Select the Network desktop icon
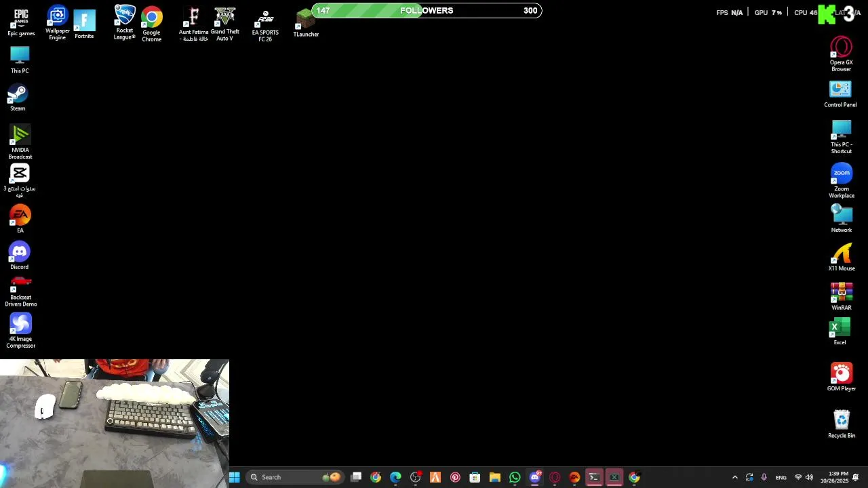 (x=842, y=218)
